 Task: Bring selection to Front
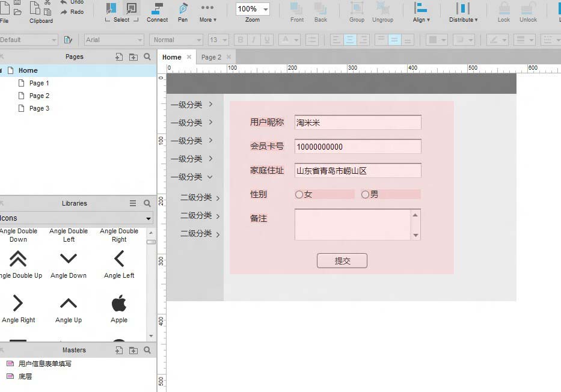click(x=296, y=13)
